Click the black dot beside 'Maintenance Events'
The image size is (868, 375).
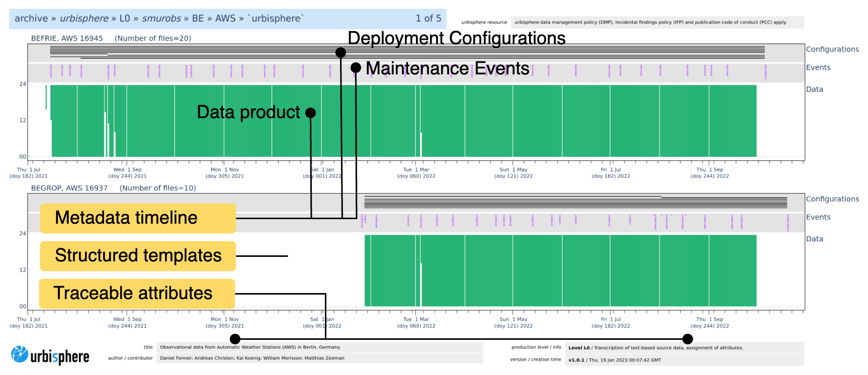click(x=356, y=67)
